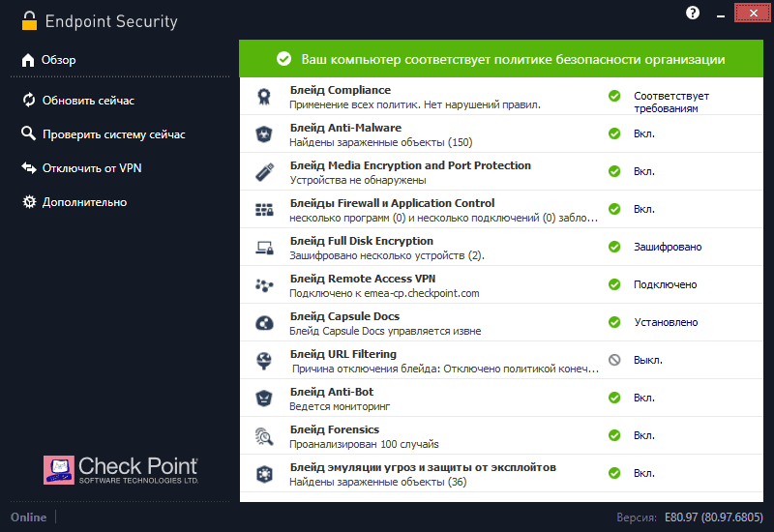774x532 pixels.
Task: Click the Capsule Docs blade icon
Action: tap(263, 323)
